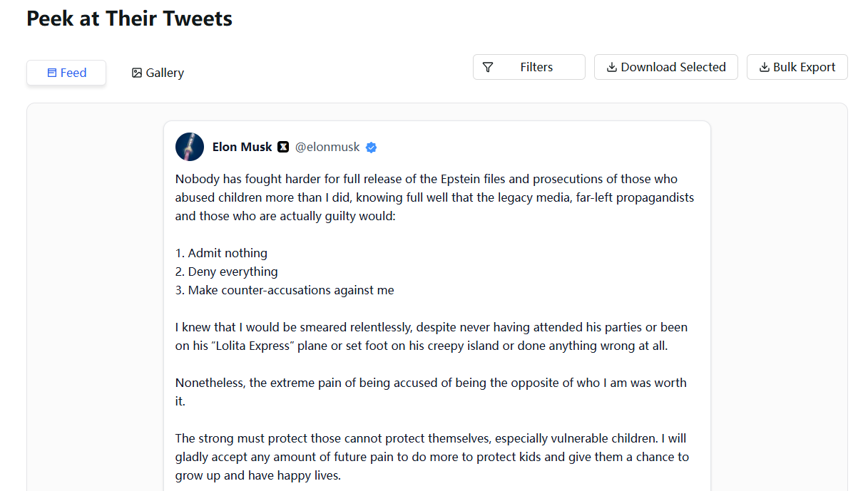Image resolution: width=868 pixels, height=491 pixels.
Task: Click the "Peek at Their Tweets" heading
Action: click(x=129, y=19)
